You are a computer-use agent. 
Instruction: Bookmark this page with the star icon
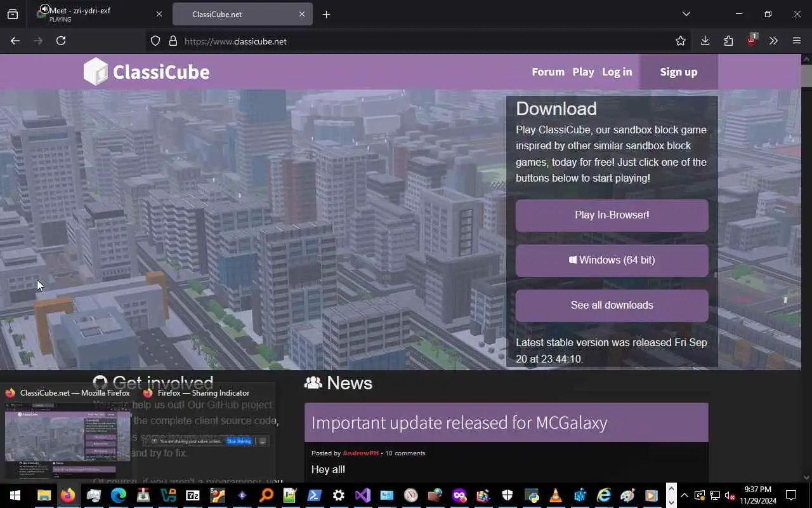681,41
